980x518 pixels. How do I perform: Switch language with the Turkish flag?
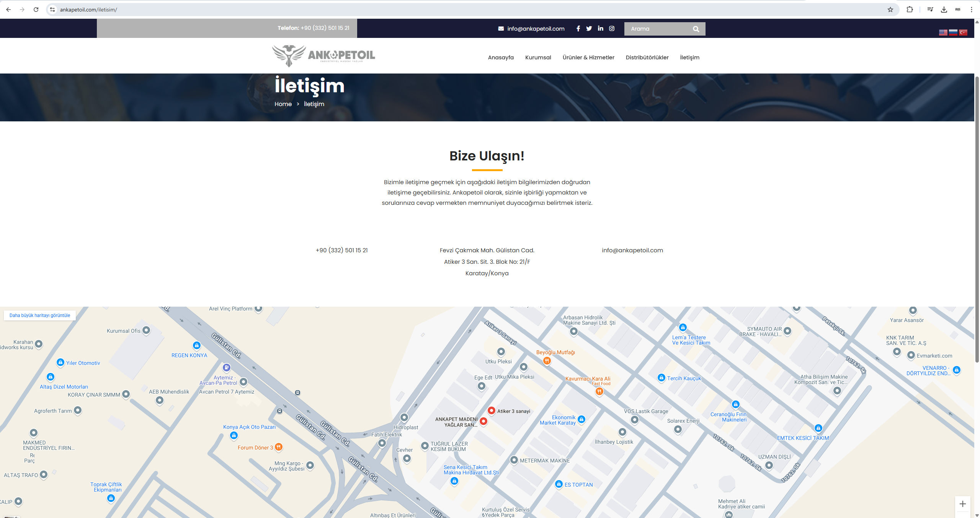pyautogui.click(x=963, y=33)
